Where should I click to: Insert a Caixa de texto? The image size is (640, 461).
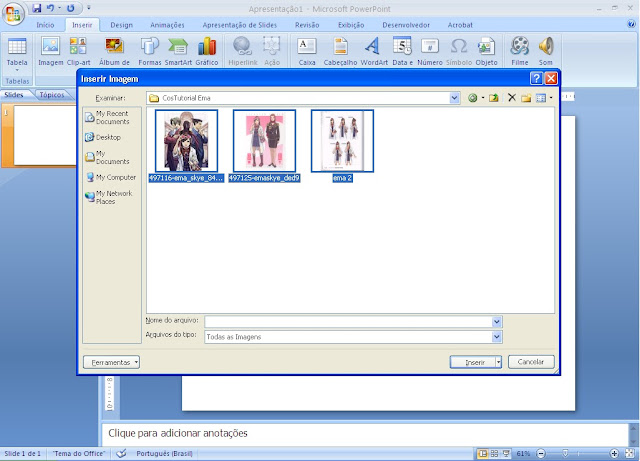307,51
